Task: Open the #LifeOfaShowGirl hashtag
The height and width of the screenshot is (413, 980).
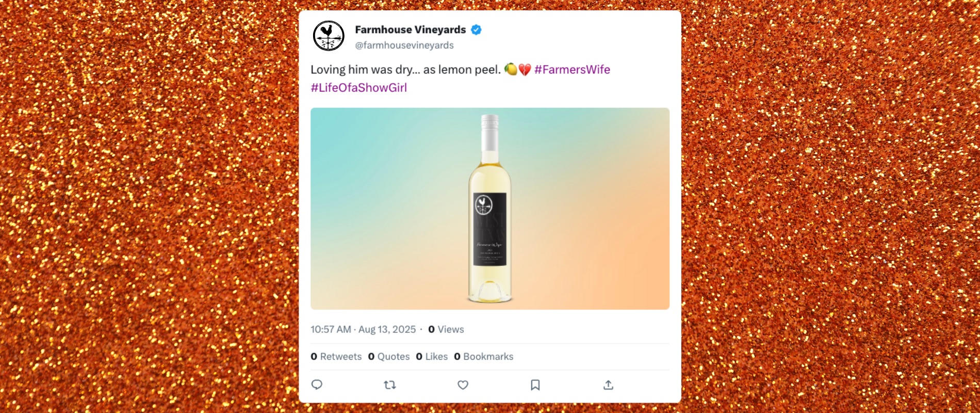Action: click(358, 88)
